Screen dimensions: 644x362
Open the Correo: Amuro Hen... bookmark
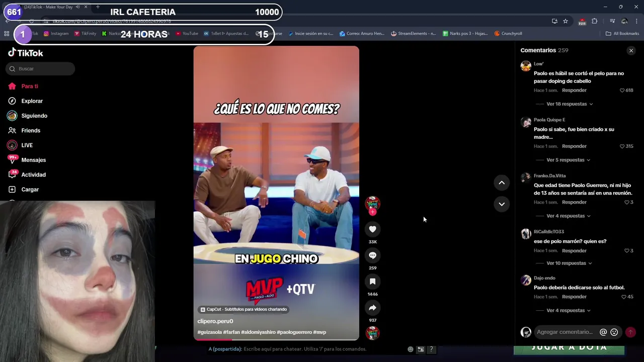(x=362, y=34)
